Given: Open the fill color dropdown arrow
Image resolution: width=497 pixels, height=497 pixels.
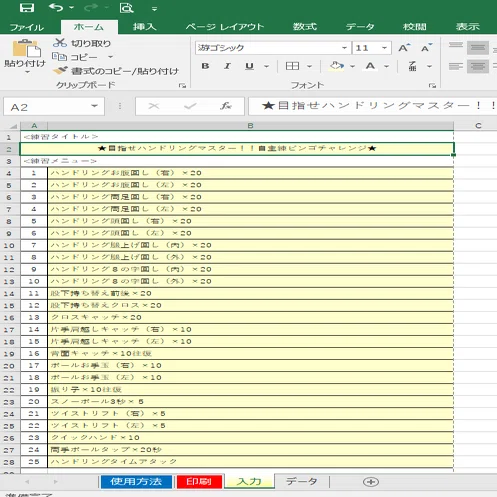Looking at the screenshot, I should click(352, 66).
